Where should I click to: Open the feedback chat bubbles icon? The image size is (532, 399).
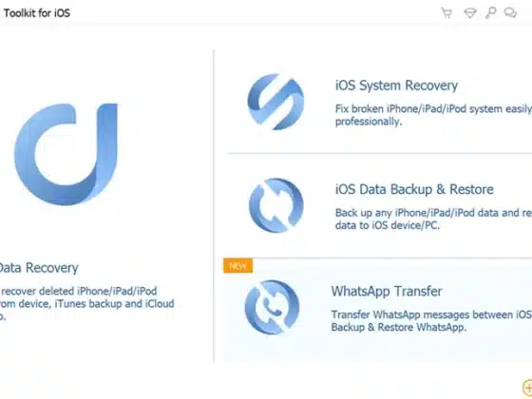coord(510,13)
